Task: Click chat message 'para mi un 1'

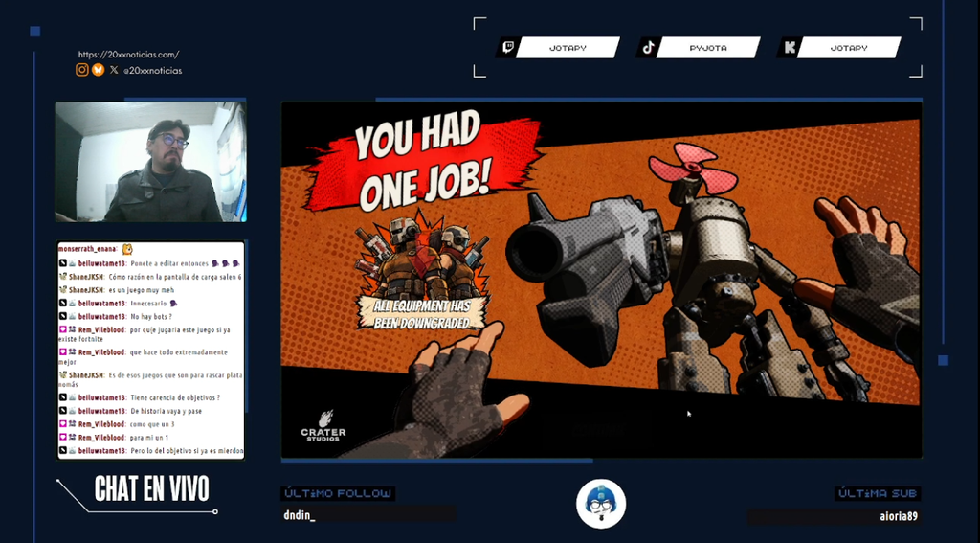Action: pyautogui.click(x=148, y=438)
